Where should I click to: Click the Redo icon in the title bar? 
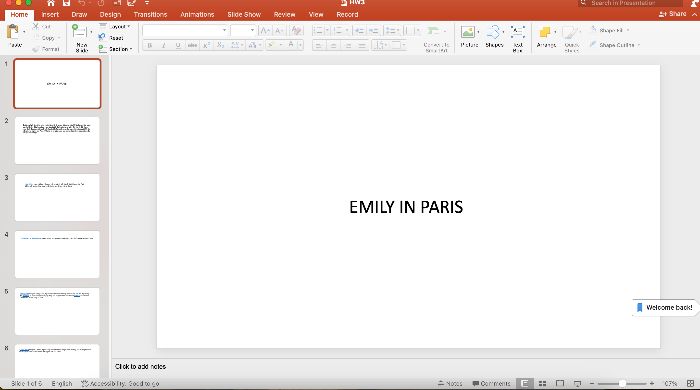click(x=101, y=3)
